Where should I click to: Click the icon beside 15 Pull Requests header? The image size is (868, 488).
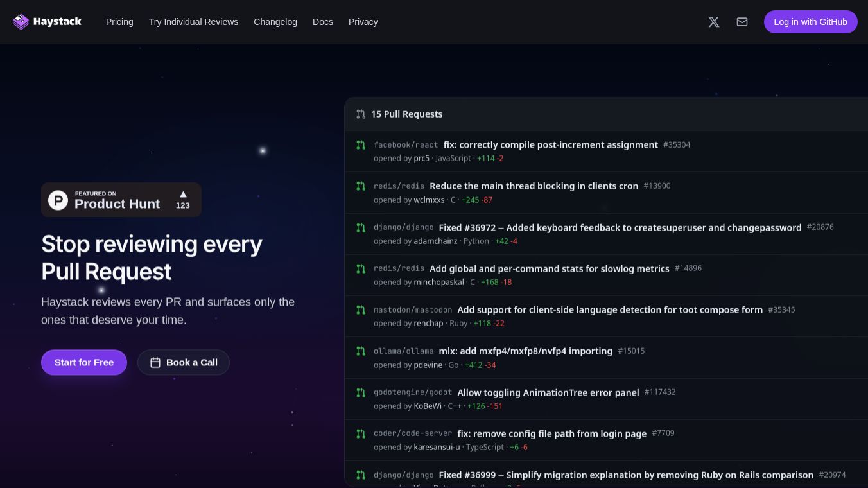pos(361,114)
